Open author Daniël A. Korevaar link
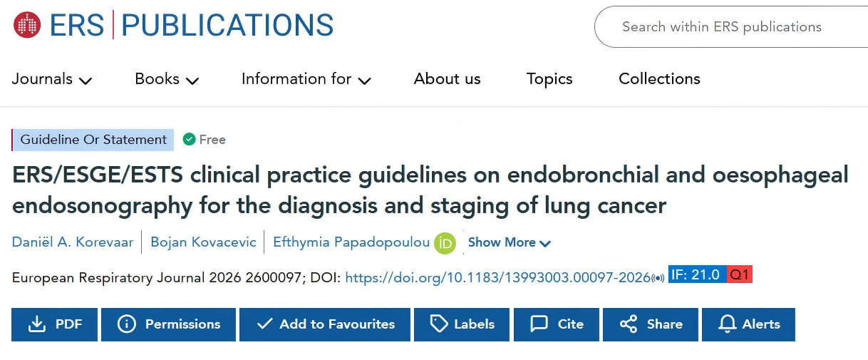This screenshot has height=360, width=868. [73, 243]
